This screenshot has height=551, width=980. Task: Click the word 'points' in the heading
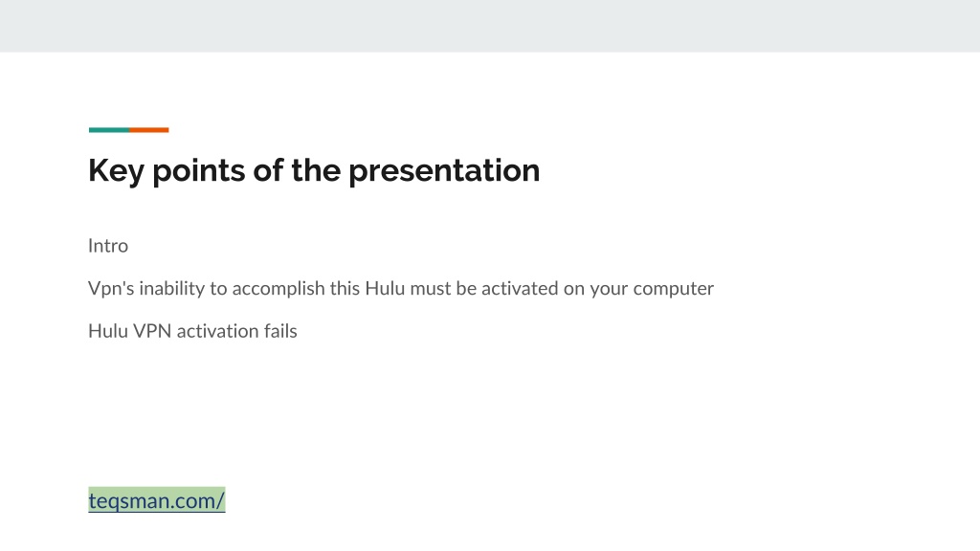199,170
